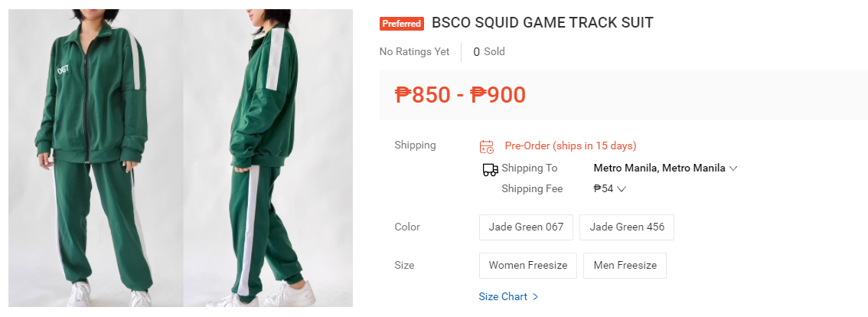Image resolution: width=868 pixels, height=317 pixels.
Task: Choose the Jade Green 456 color option
Action: [x=626, y=227]
